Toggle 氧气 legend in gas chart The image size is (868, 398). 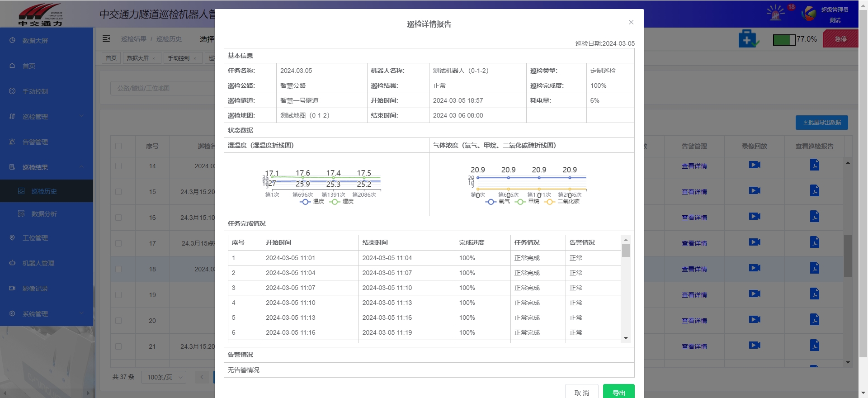pos(498,202)
